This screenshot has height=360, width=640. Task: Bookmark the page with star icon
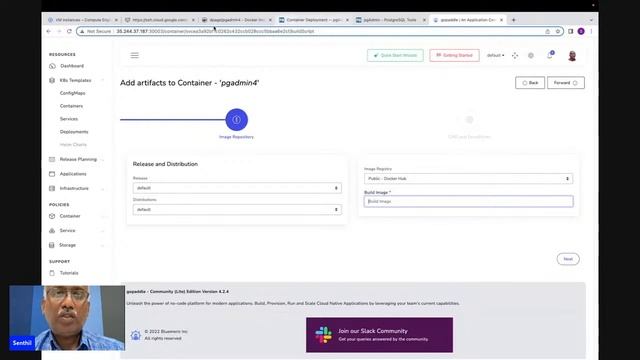coord(558,31)
